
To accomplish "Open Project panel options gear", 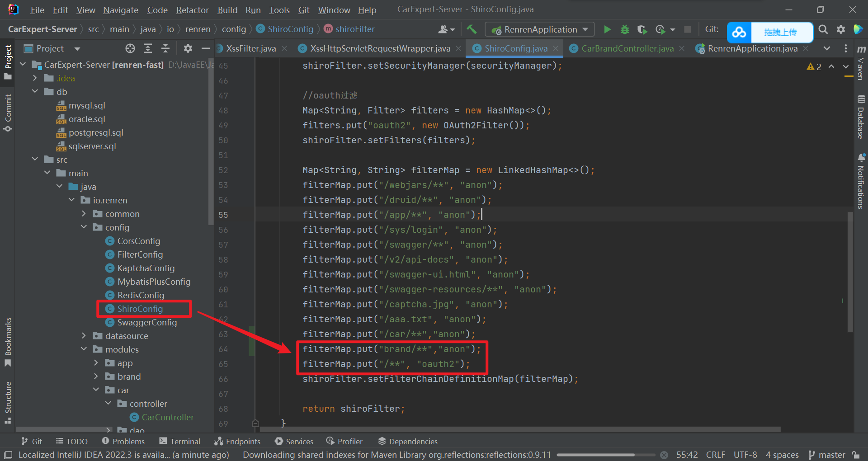I will (x=188, y=48).
